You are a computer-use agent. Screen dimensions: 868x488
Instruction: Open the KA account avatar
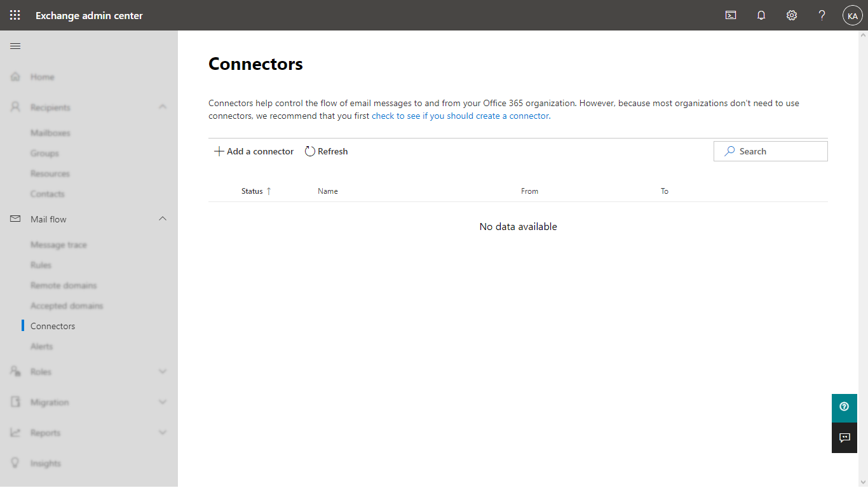pyautogui.click(x=852, y=15)
